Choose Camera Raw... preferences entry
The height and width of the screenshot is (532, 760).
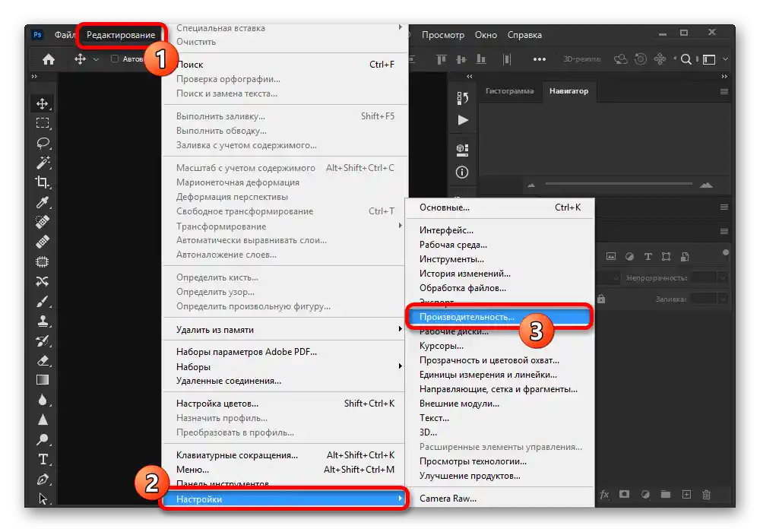tap(499, 498)
